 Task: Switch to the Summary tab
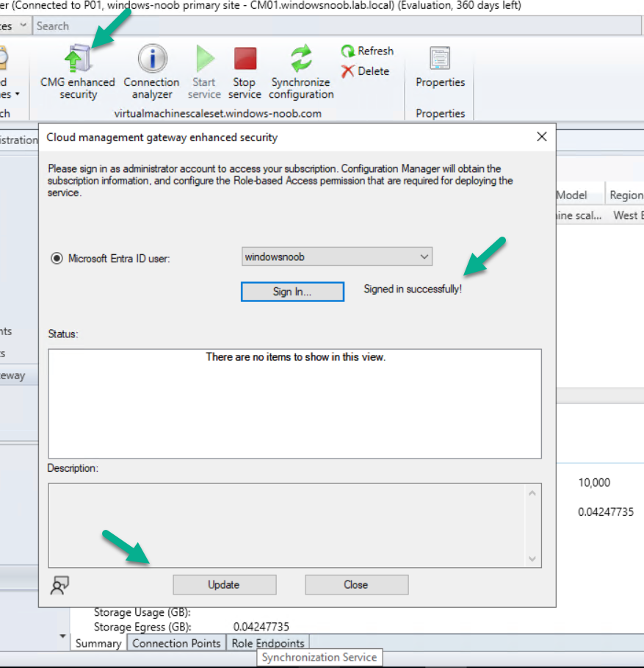click(x=98, y=643)
